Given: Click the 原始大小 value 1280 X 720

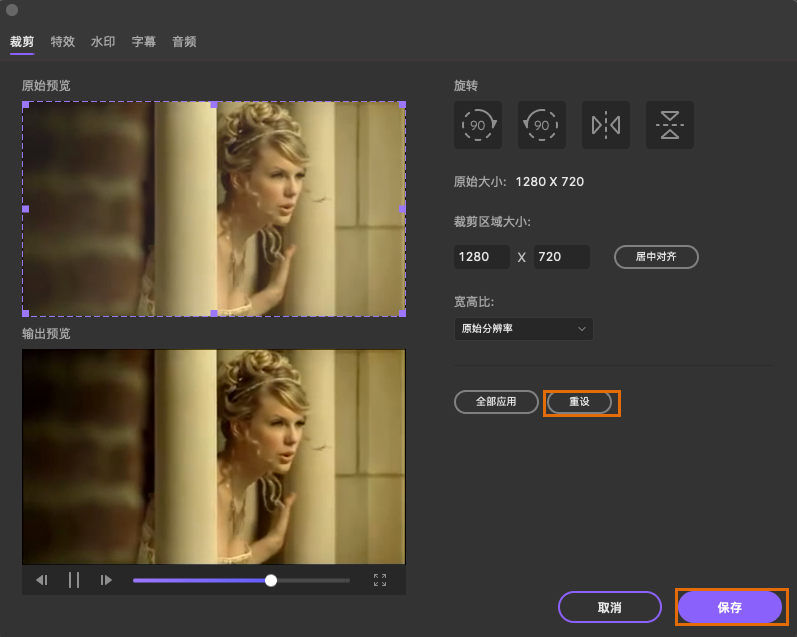Looking at the screenshot, I should point(549,181).
